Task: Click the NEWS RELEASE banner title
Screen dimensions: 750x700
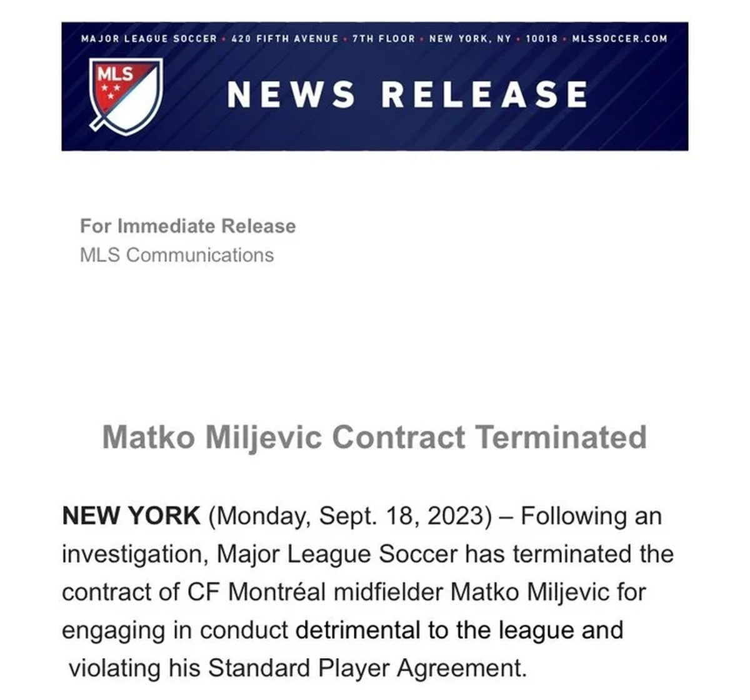Action: (x=407, y=95)
